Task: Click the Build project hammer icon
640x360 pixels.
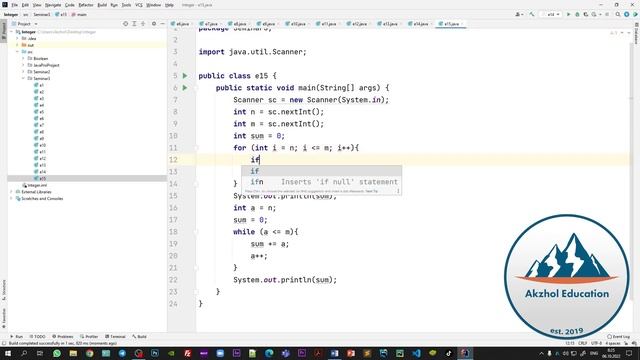Action: pos(531,14)
